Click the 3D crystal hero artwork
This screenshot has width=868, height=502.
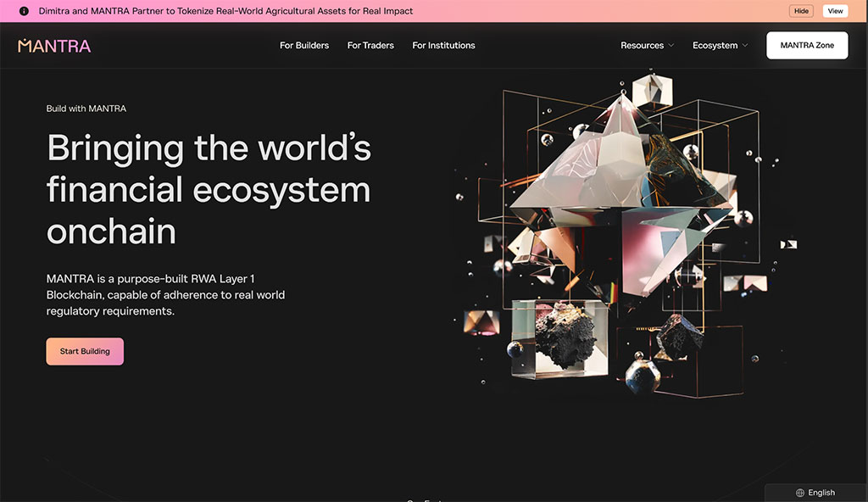(626, 232)
